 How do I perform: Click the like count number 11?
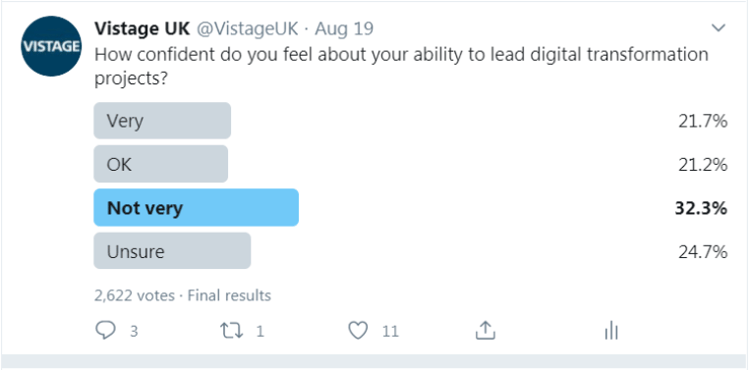[x=390, y=331]
